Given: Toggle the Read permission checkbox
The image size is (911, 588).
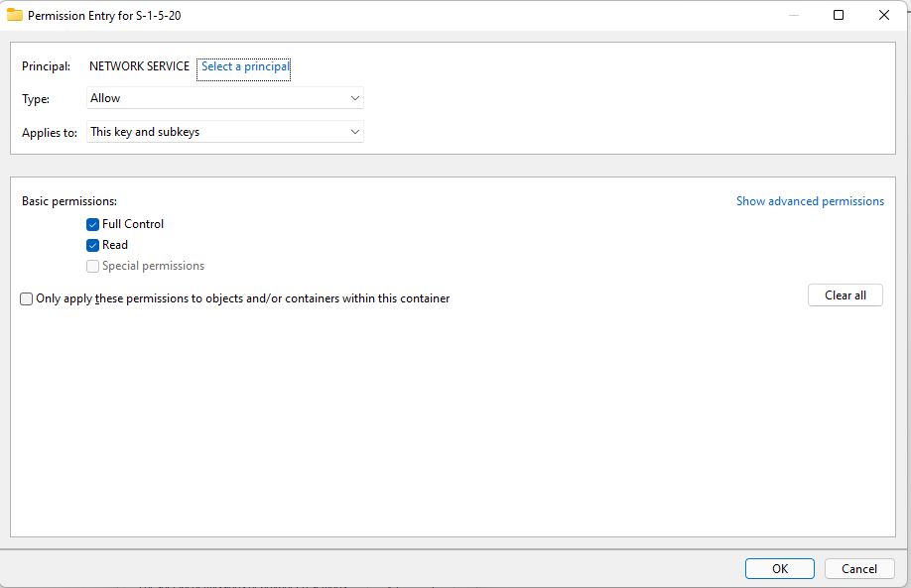Looking at the screenshot, I should coord(93,245).
